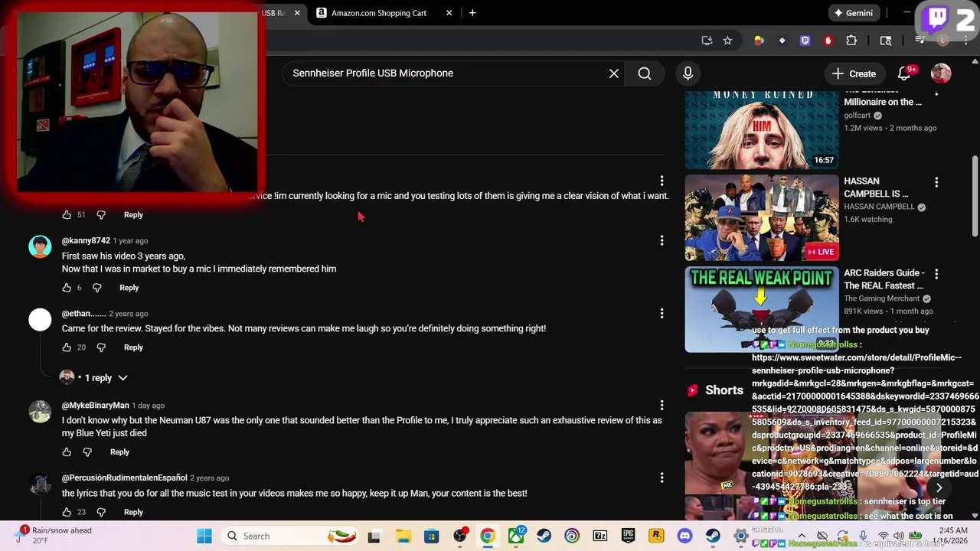Open options menu for top comment

[661, 181]
